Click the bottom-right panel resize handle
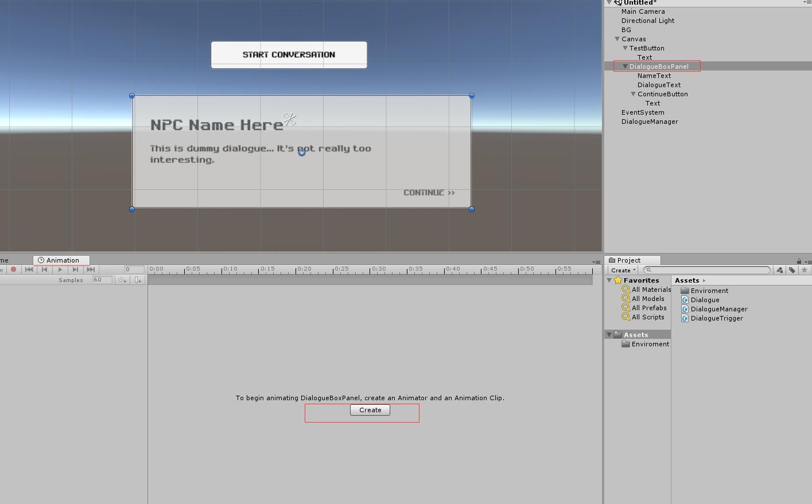Viewport: 812px width, 504px height. coord(472,209)
